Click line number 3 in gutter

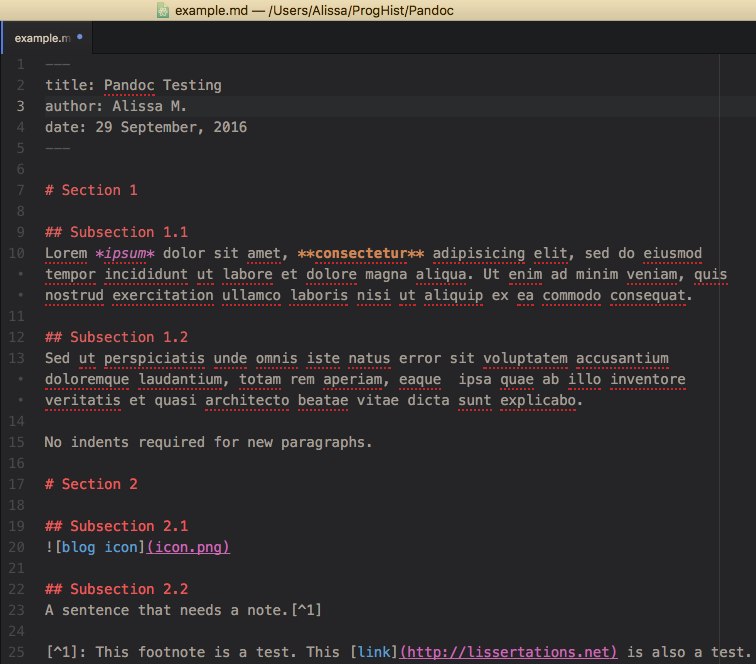tap(20, 106)
